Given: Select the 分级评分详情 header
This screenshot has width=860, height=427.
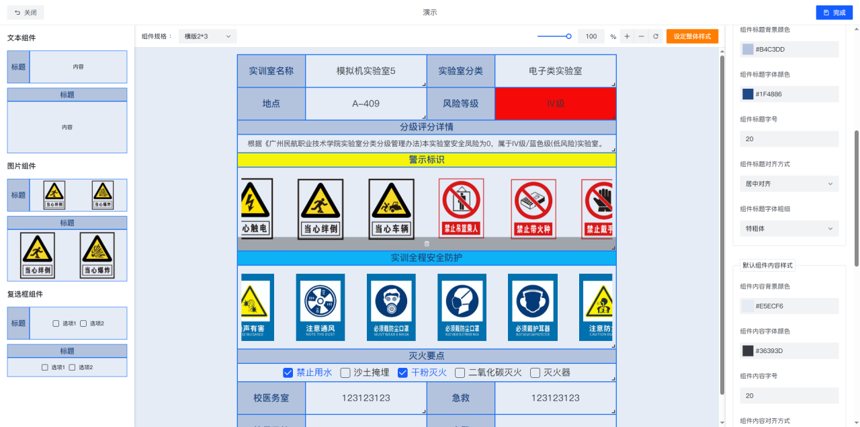Looking at the screenshot, I should [427, 127].
